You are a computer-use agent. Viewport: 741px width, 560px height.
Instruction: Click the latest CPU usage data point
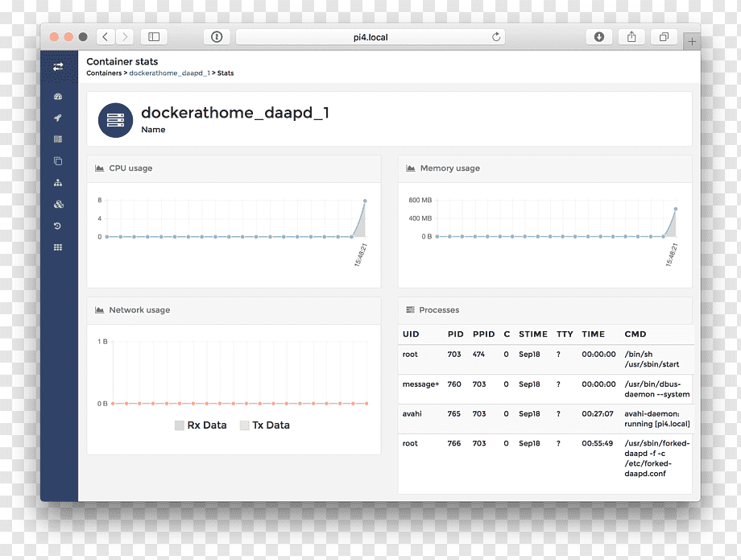click(365, 201)
